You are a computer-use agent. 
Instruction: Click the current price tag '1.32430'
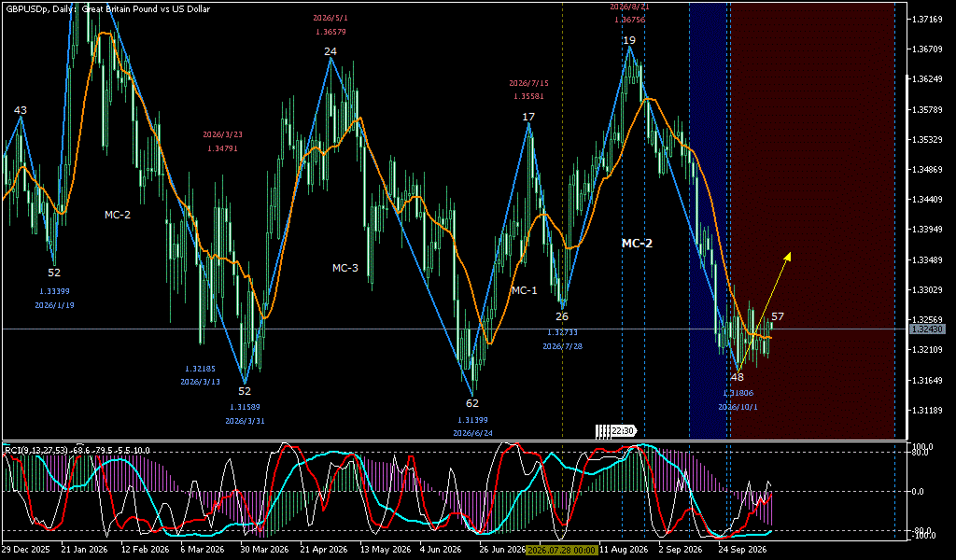click(927, 329)
